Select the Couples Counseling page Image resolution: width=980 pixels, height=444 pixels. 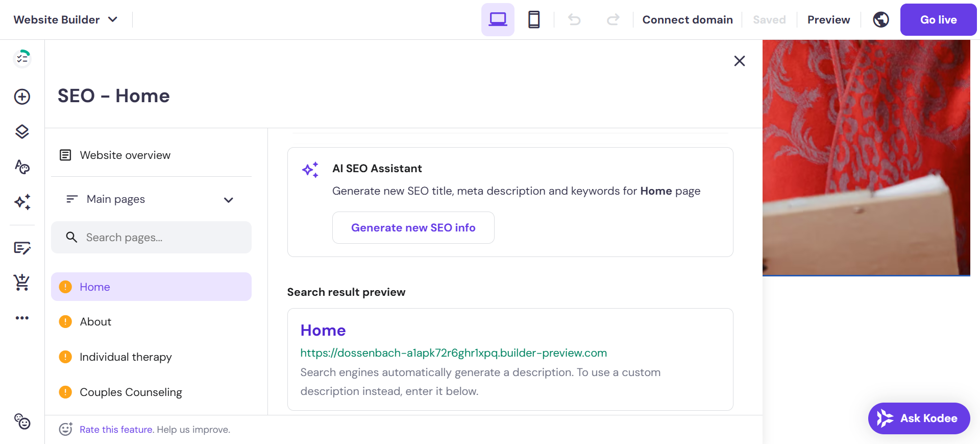pyautogui.click(x=151, y=392)
